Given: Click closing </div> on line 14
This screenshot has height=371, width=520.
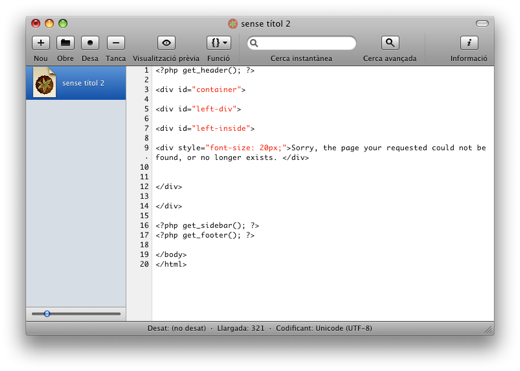Looking at the screenshot, I should pyautogui.click(x=169, y=206).
